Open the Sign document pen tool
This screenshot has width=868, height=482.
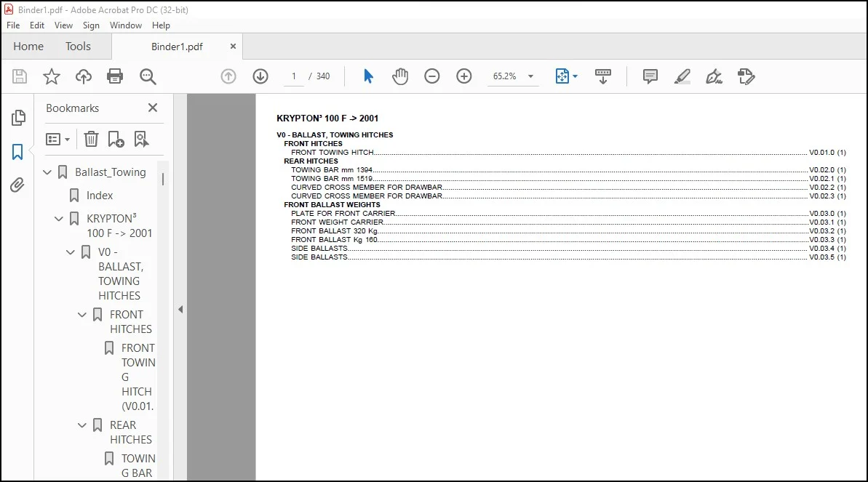point(714,76)
